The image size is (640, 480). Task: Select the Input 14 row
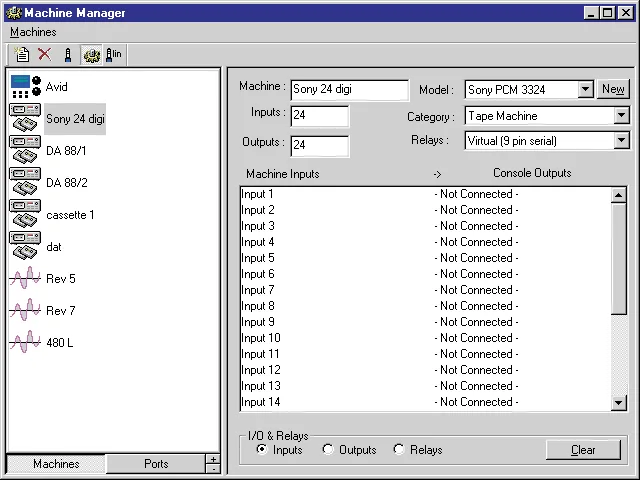tap(425, 402)
